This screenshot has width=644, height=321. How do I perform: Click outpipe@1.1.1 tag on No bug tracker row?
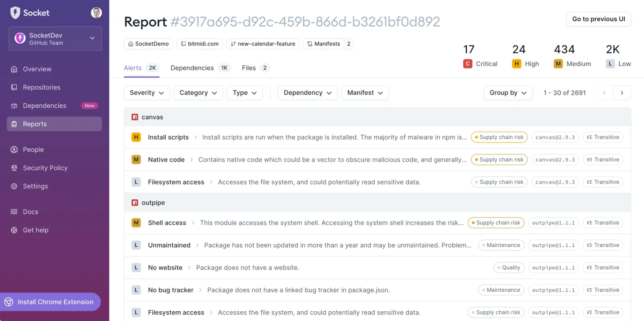tap(553, 290)
